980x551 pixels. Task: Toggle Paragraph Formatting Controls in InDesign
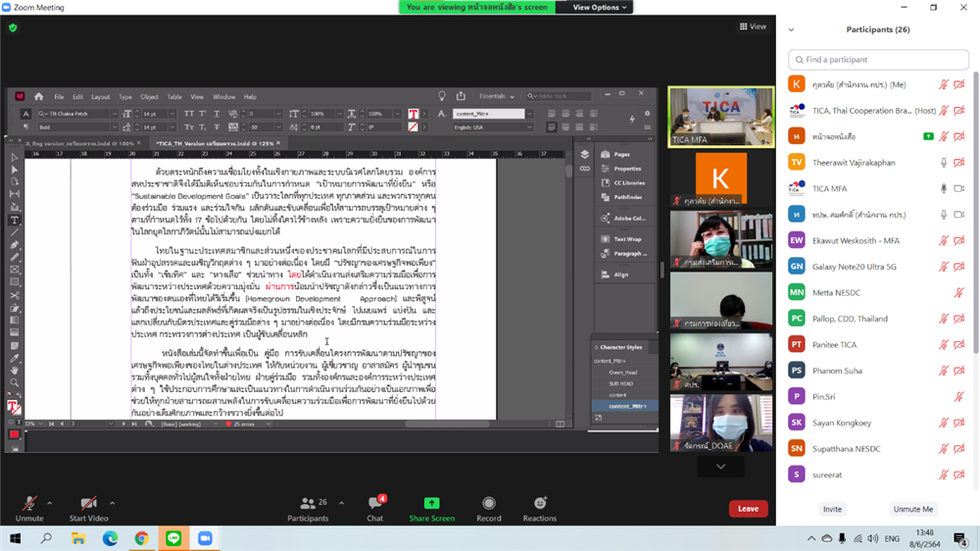click(25, 126)
